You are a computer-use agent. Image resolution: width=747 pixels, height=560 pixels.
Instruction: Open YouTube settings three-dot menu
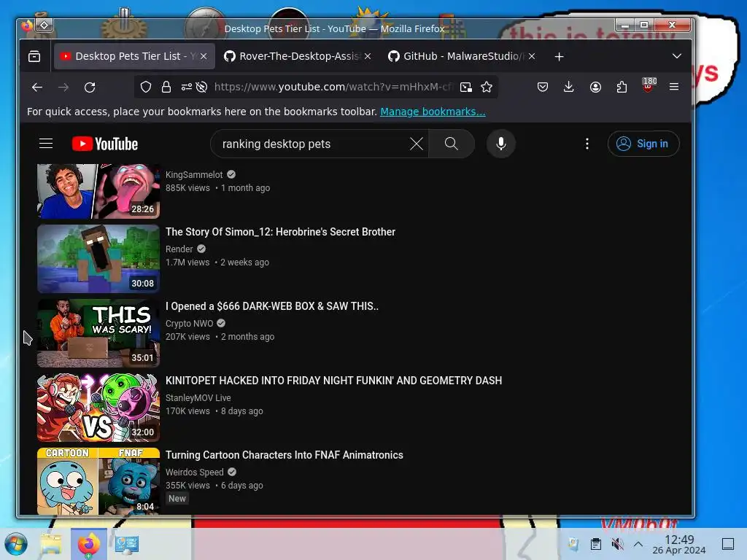click(587, 144)
